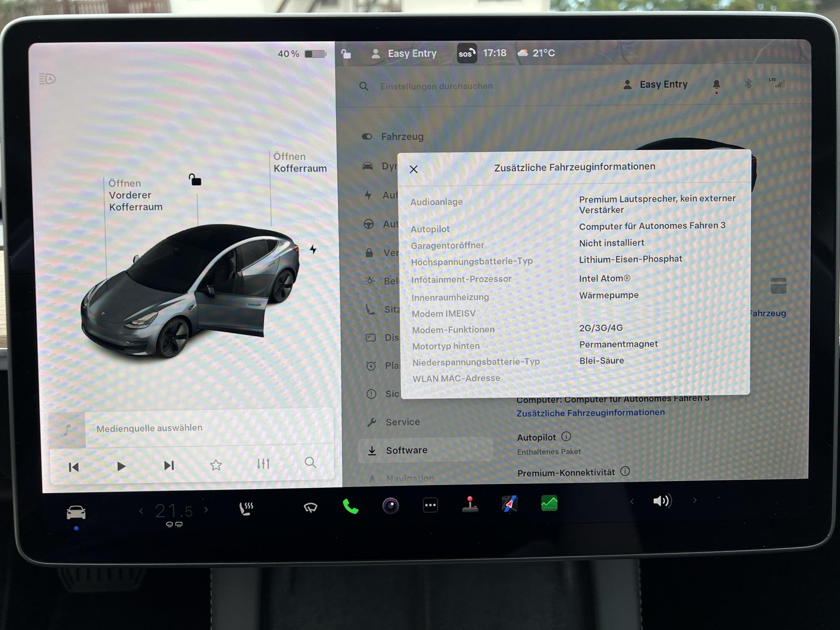The image size is (840, 630).
Task: Tap the headlight auto icon at top left
Action: [47, 79]
